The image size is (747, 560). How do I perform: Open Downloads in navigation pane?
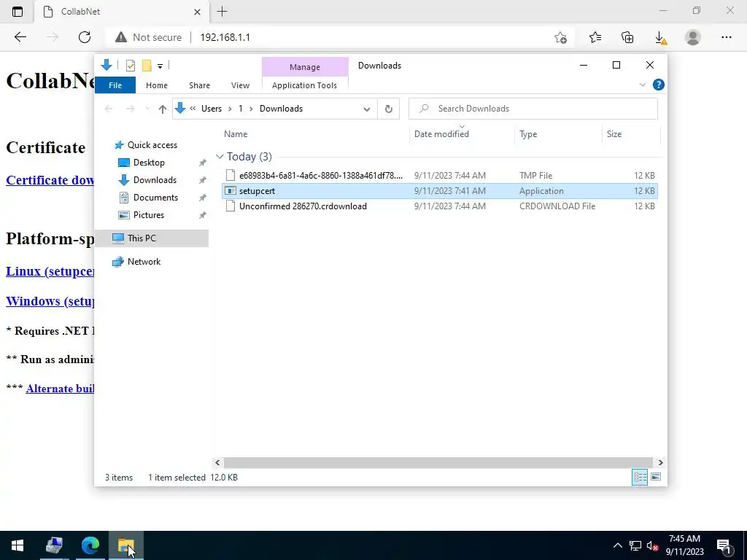(x=155, y=180)
